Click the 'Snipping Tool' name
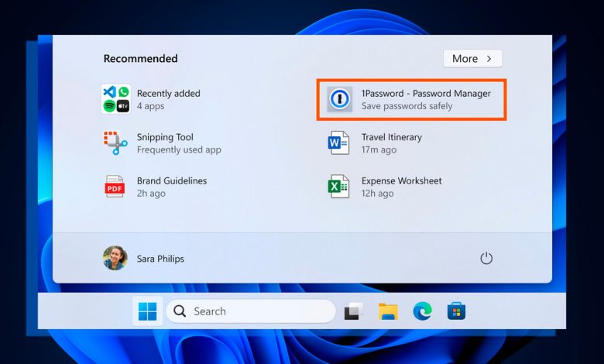604x364 pixels. [165, 137]
